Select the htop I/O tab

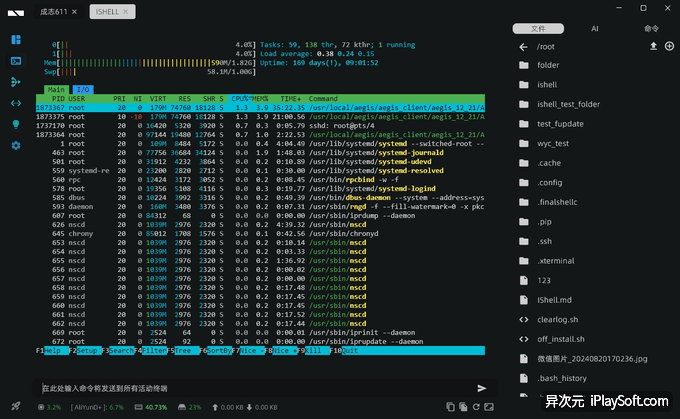tap(83, 89)
